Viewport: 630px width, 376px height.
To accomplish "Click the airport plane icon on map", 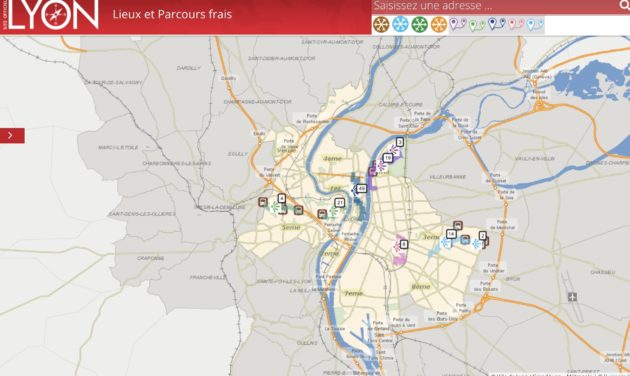I will point(573,297).
